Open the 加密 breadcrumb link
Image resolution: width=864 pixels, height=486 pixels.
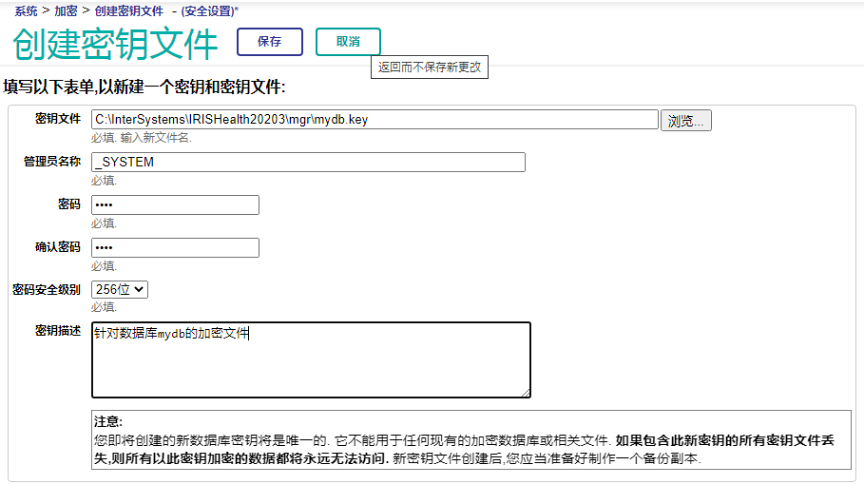[x=66, y=10]
